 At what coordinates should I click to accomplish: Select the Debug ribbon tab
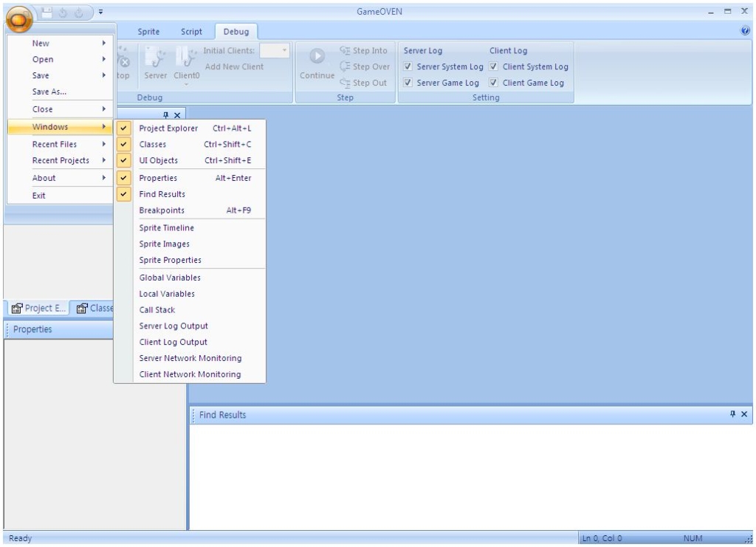pos(236,31)
